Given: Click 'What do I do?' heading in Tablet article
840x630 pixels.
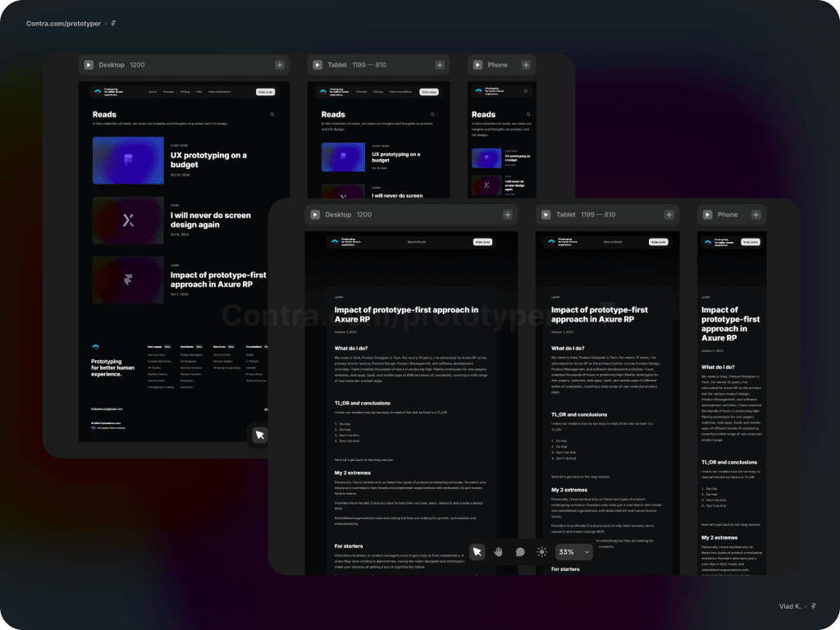Looking at the screenshot, I should [568, 348].
